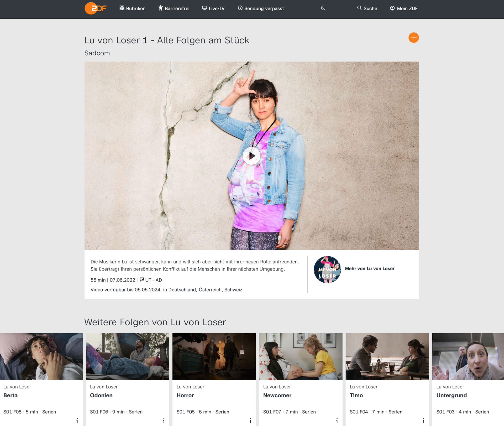Screen dimensions: 504x426
Task: Open Mein ZDF account menu
Action: click(x=404, y=8)
